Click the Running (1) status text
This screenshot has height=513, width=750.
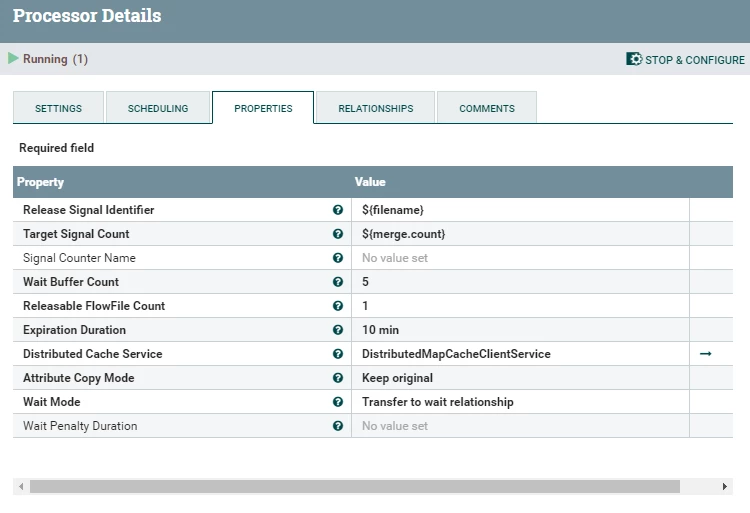(x=55, y=59)
